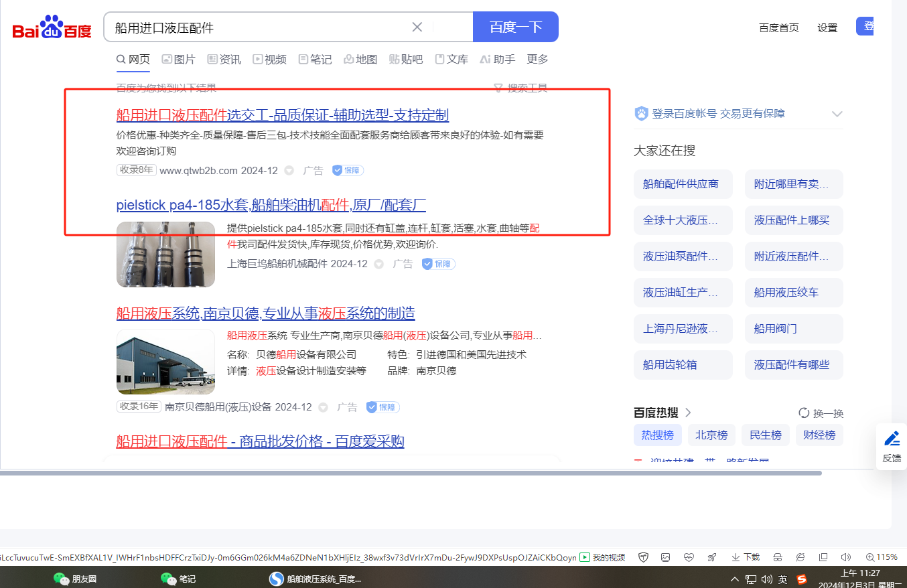Click the shield security icon in status bar
Screen dimensions: 907x588
pos(643,557)
